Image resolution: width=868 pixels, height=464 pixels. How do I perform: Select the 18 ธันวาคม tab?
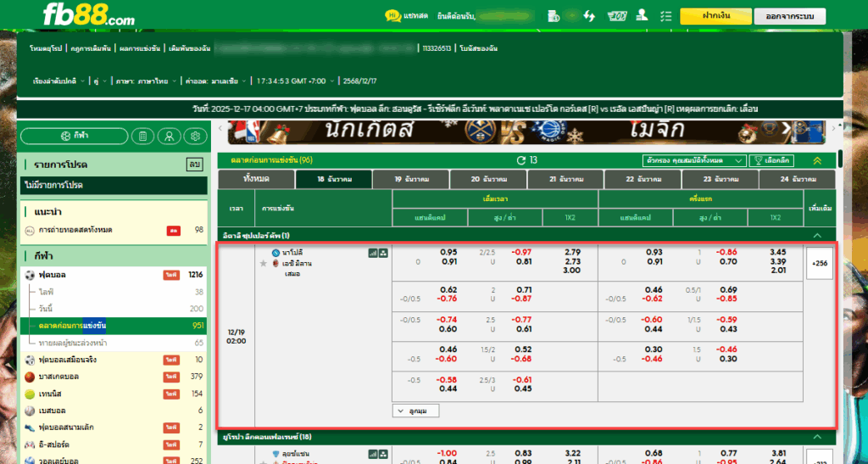(x=333, y=179)
